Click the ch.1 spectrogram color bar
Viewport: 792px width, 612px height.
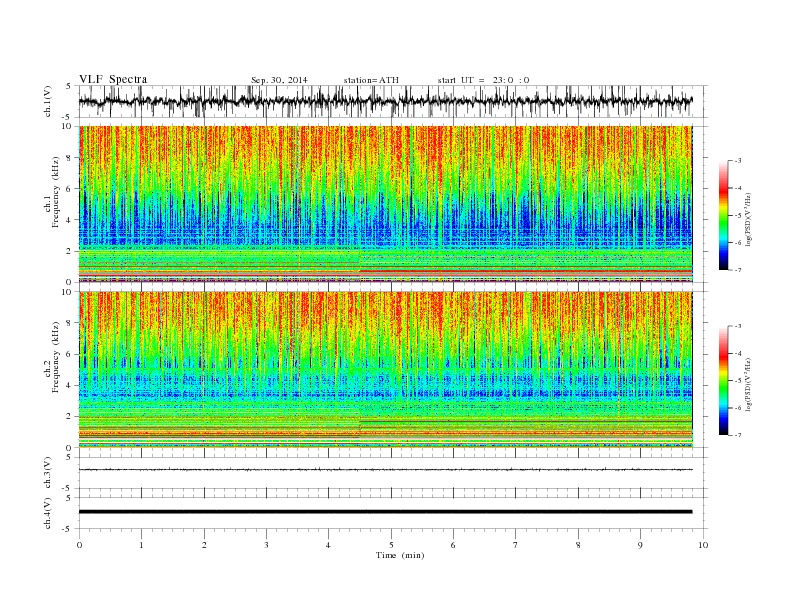pyautogui.click(x=723, y=215)
